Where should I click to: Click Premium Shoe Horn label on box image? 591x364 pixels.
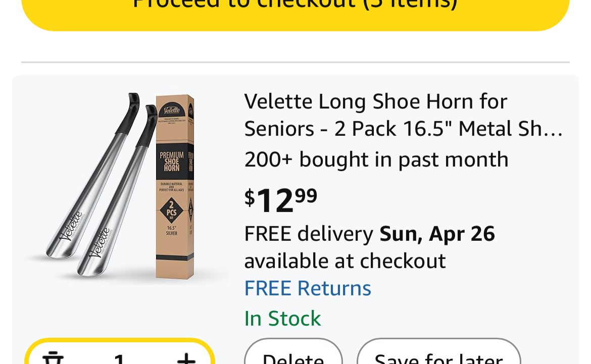pyautogui.click(x=172, y=162)
